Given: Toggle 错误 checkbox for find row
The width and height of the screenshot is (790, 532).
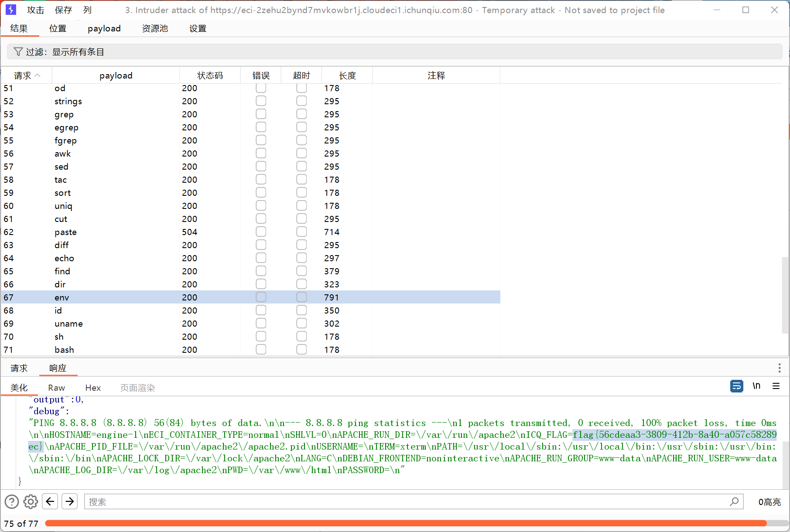Looking at the screenshot, I should [261, 271].
